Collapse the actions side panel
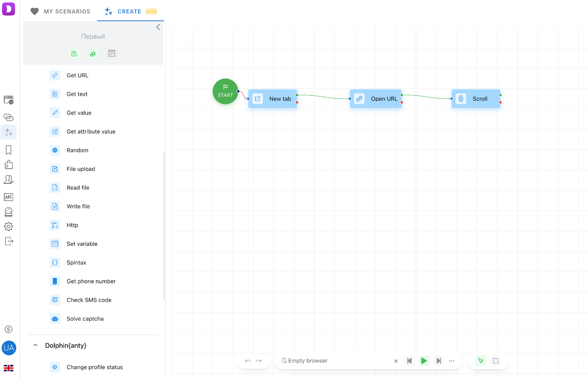 tap(158, 27)
